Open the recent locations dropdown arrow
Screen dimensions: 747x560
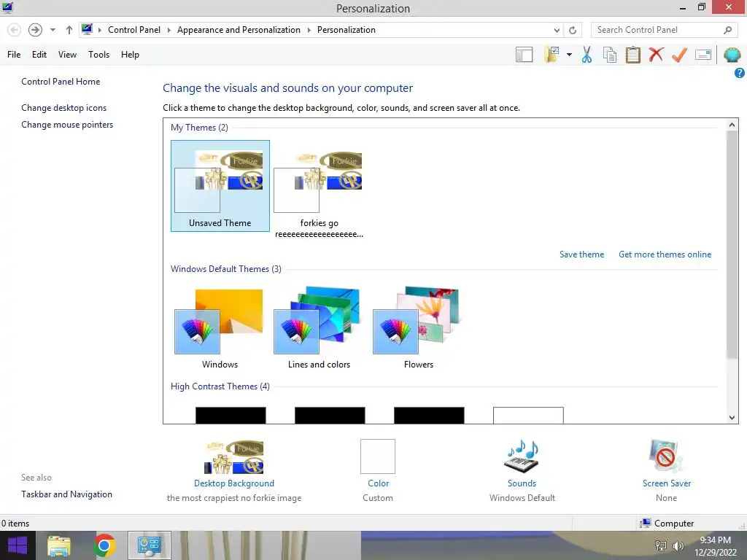[53, 30]
